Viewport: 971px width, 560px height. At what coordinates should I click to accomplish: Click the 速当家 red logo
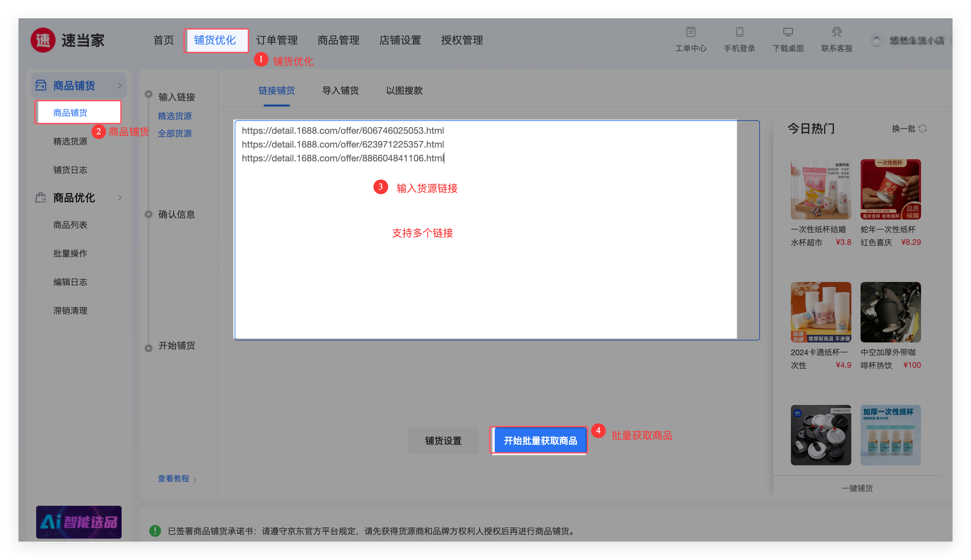tap(43, 40)
